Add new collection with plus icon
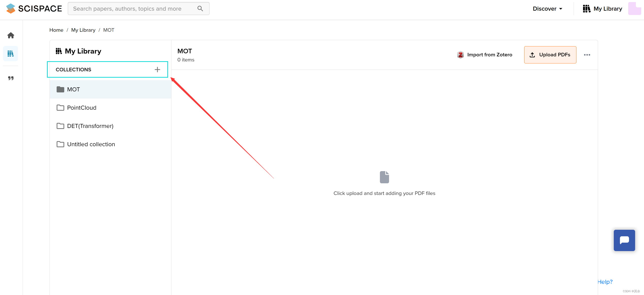Image resolution: width=644 pixels, height=295 pixels. 157,70
